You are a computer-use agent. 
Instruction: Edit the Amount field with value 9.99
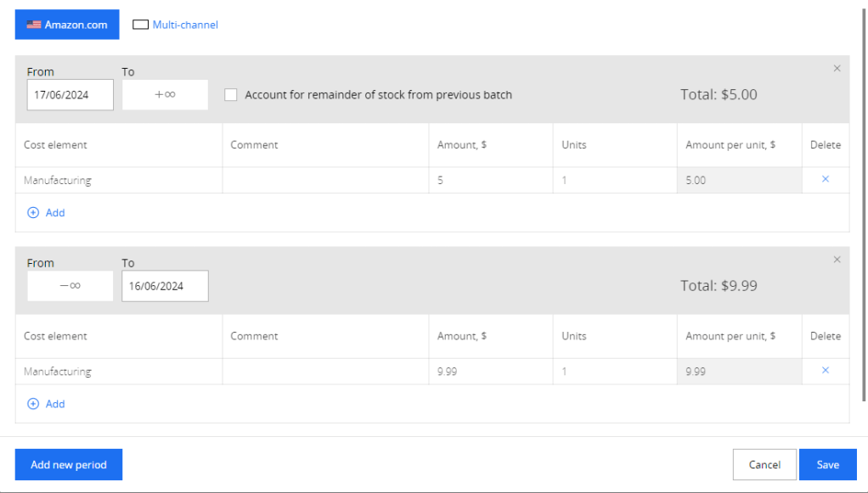(490, 372)
